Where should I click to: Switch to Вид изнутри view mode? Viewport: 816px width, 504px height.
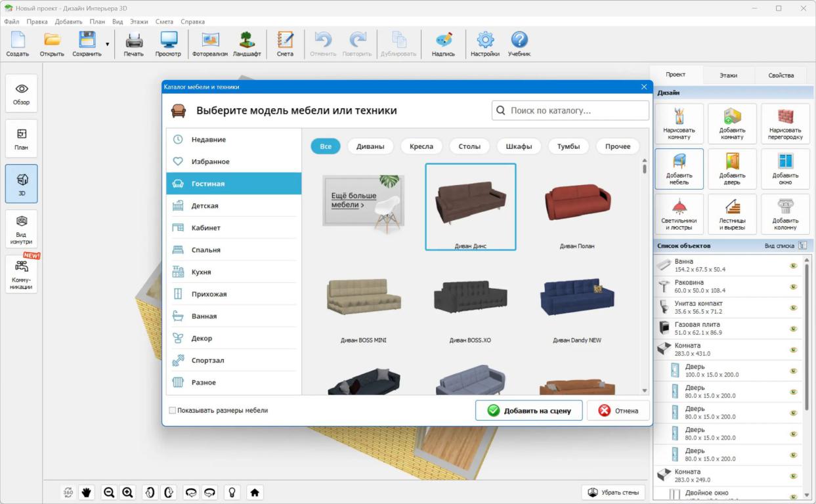pyautogui.click(x=22, y=229)
